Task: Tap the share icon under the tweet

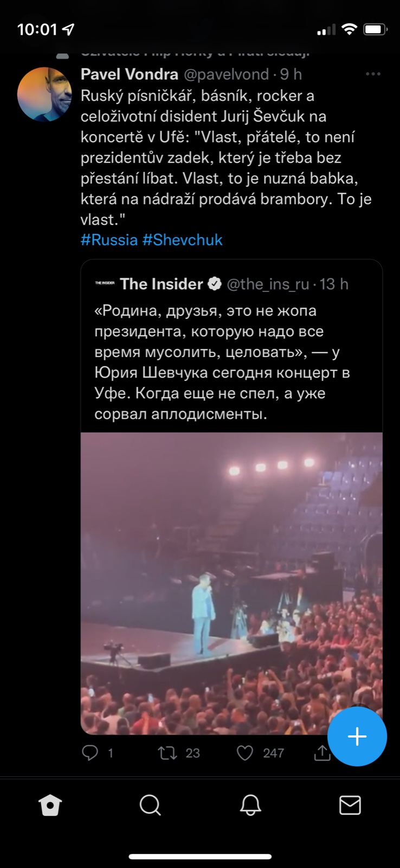Action: [x=322, y=752]
